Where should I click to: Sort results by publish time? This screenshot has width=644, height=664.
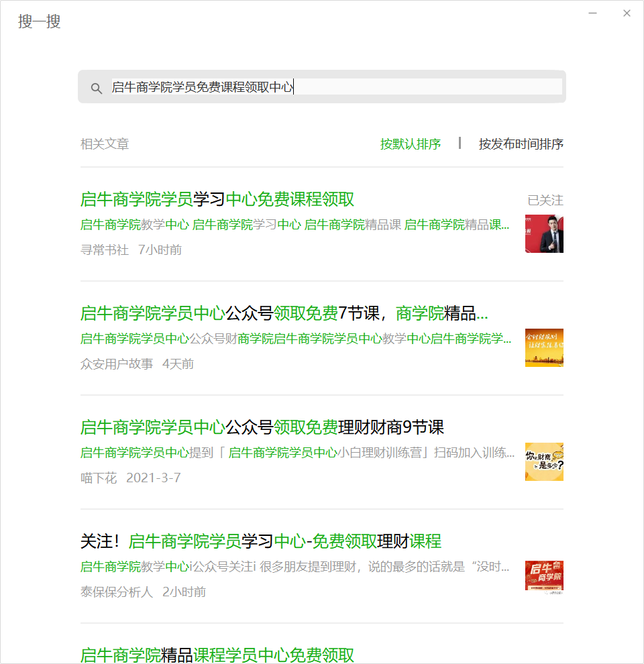tap(521, 144)
